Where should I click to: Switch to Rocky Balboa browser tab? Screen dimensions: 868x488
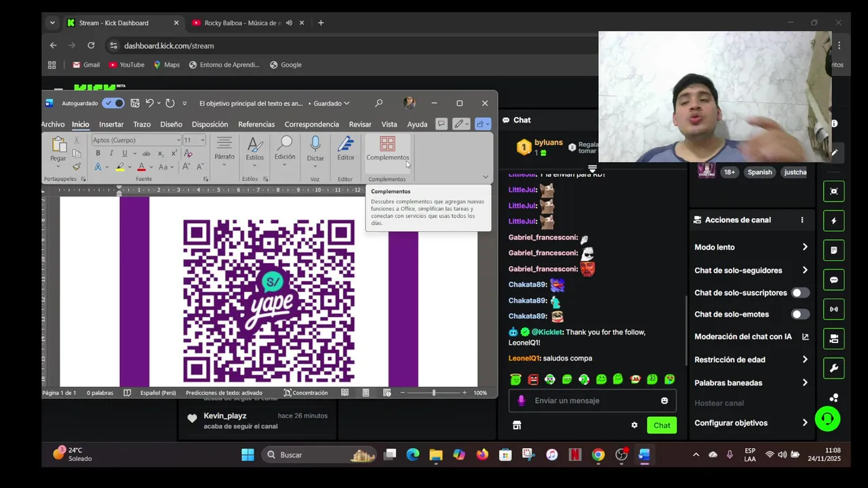click(x=243, y=23)
